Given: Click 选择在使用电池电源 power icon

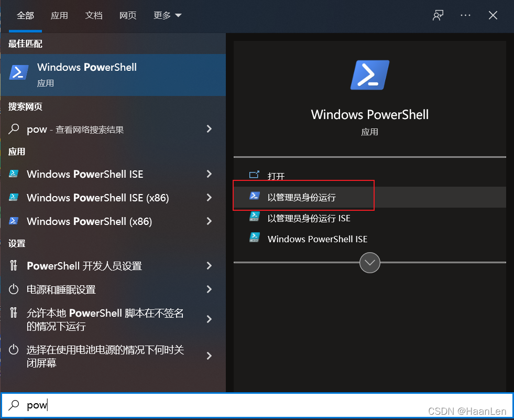Looking at the screenshot, I should click(x=14, y=349).
